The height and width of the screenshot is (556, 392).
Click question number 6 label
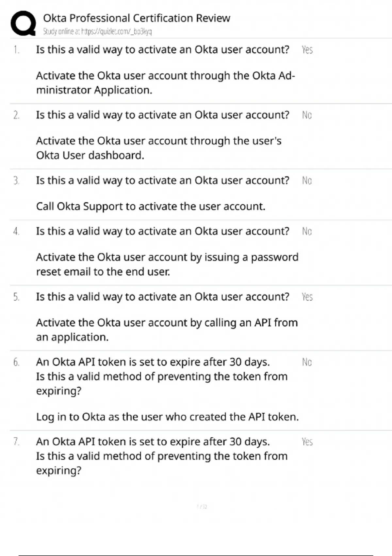click(16, 362)
